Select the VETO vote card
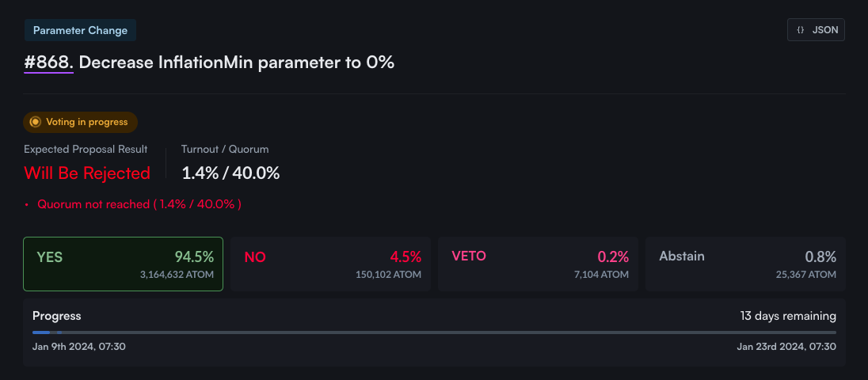The height and width of the screenshot is (380, 868). [x=538, y=264]
